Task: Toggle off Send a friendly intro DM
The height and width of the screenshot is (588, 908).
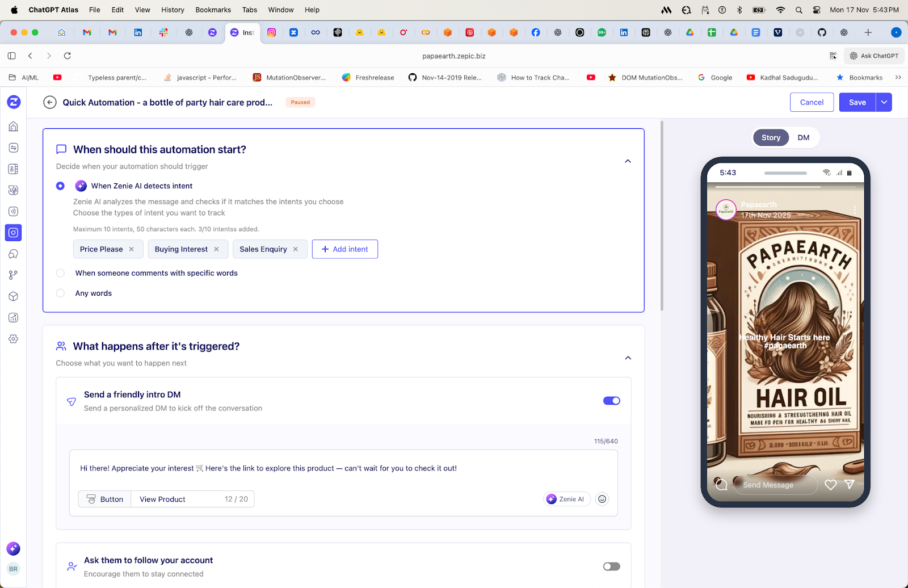Action: [x=611, y=401]
